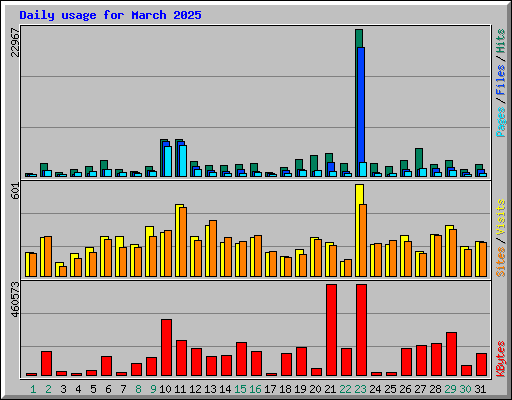Click the day label 17 on x-axis

270,389
